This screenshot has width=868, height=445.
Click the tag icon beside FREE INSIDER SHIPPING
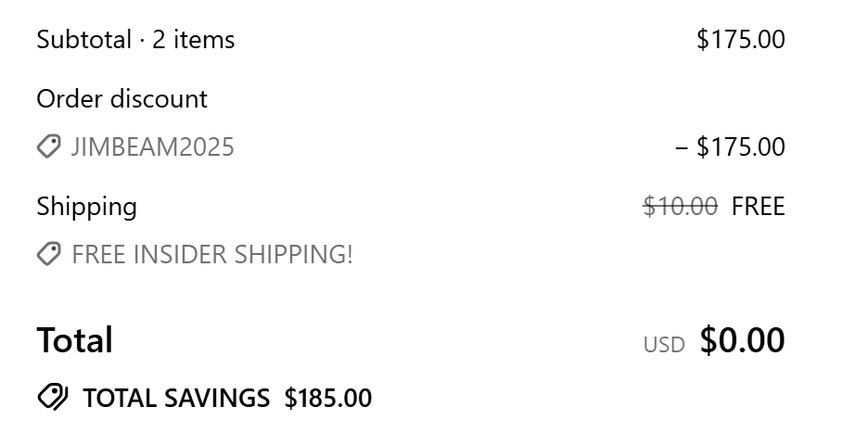click(x=49, y=254)
